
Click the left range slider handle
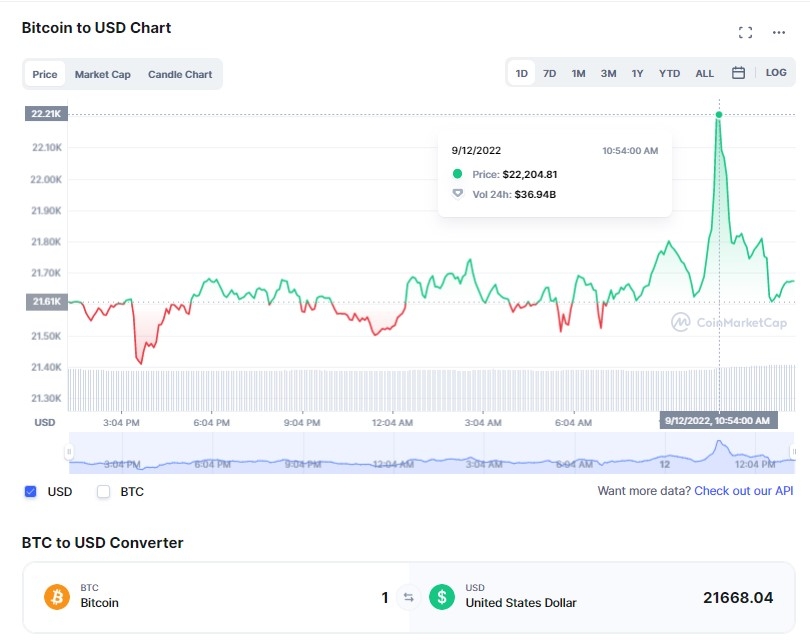[69, 452]
